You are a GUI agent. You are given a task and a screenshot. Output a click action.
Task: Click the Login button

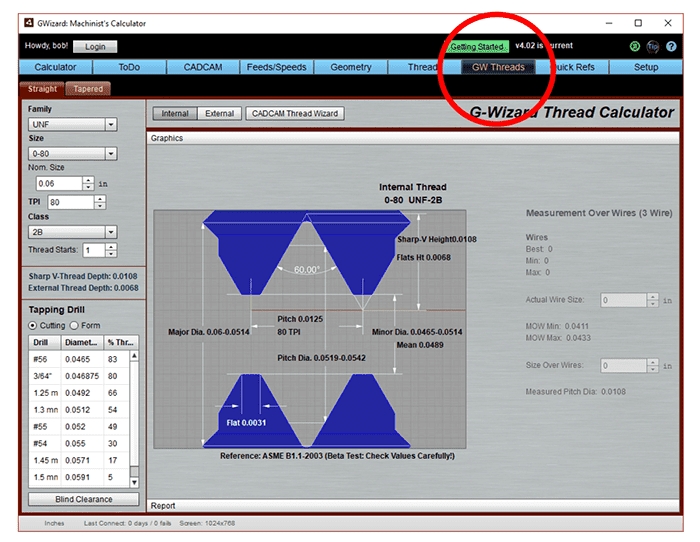click(x=95, y=46)
